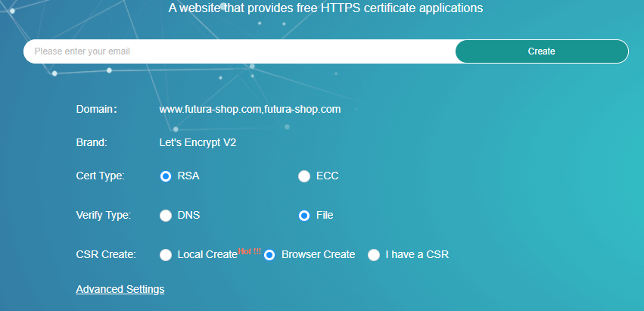Select RSA cert type
644x311 pixels.
click(x=166, y=176)
